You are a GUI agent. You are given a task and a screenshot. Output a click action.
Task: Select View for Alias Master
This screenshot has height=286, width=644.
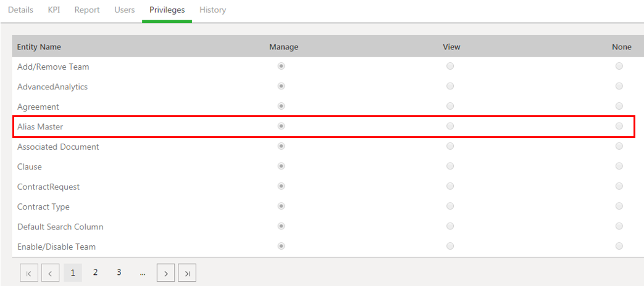point(450,126)
